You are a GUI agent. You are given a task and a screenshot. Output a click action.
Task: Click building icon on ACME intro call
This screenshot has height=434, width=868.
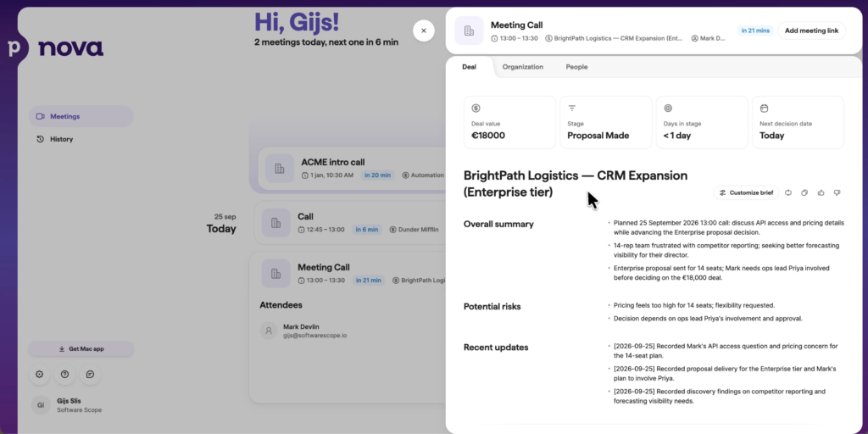[280, 169]
